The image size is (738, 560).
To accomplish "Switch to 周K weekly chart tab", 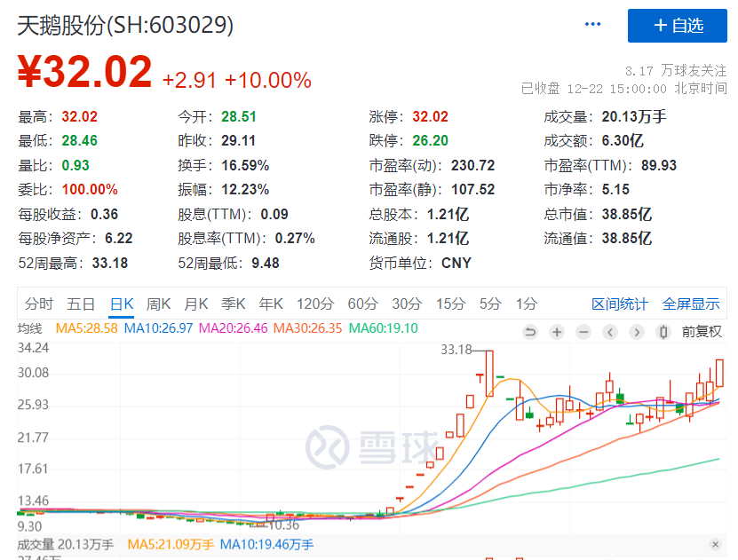I will coord(158,304).
